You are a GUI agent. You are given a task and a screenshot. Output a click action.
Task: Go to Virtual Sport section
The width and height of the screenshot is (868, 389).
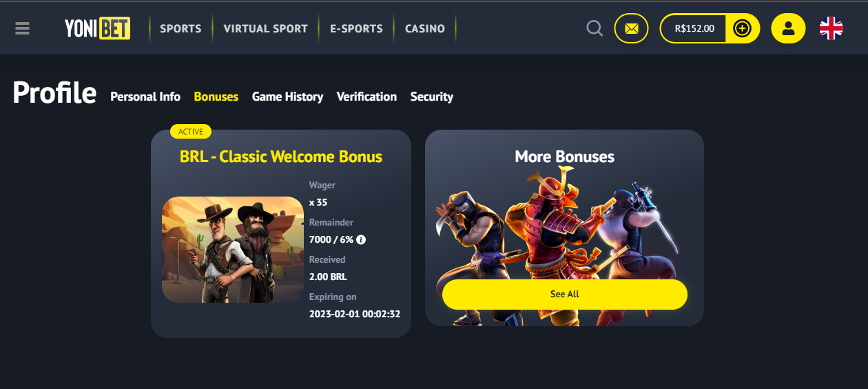266,28
